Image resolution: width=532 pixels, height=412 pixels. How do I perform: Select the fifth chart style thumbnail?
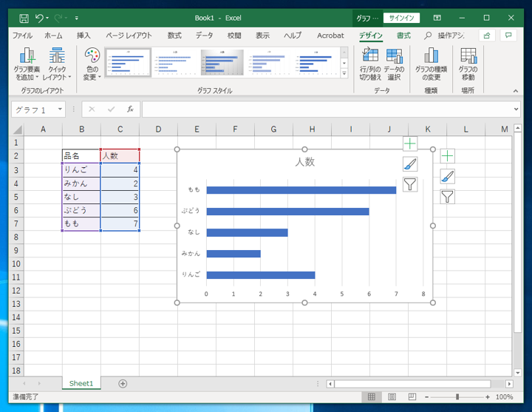[x=316, y=62]
